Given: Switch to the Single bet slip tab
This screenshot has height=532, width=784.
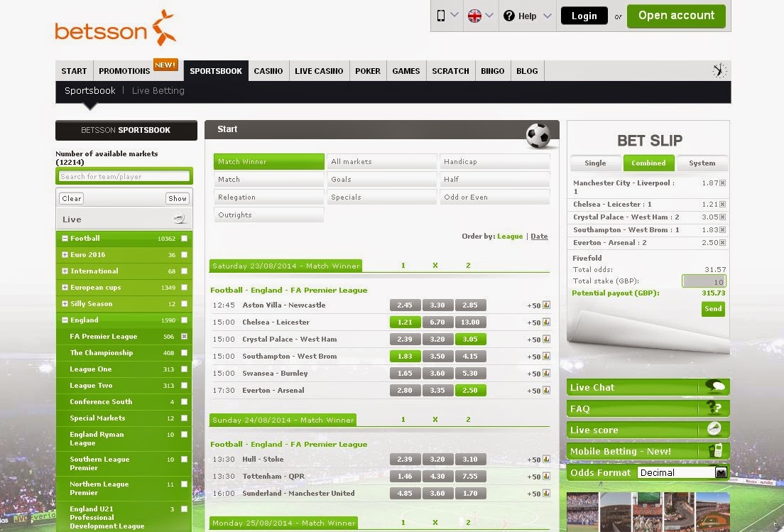Looking at the screenshot, I should click(596, 163).
